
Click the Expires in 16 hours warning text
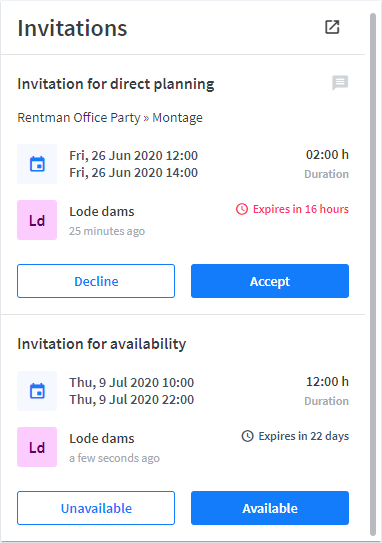point(301,209)
